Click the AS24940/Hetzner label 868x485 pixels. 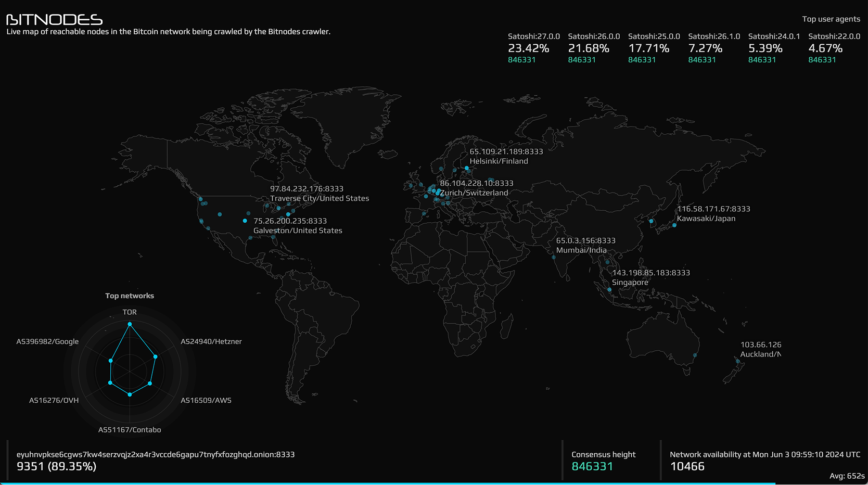[211, 341]
